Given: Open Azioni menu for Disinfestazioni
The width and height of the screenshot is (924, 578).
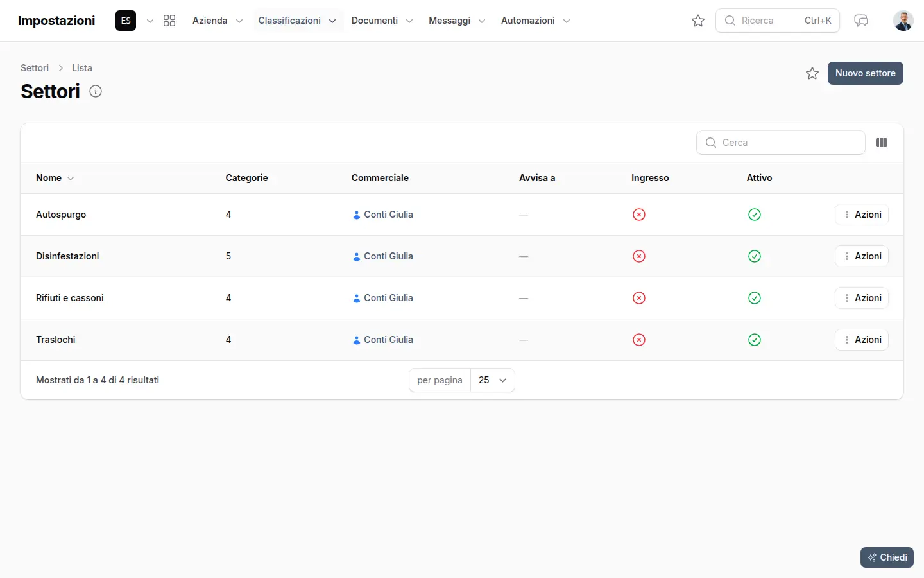Looking at the screenshot, I should 862,256.
